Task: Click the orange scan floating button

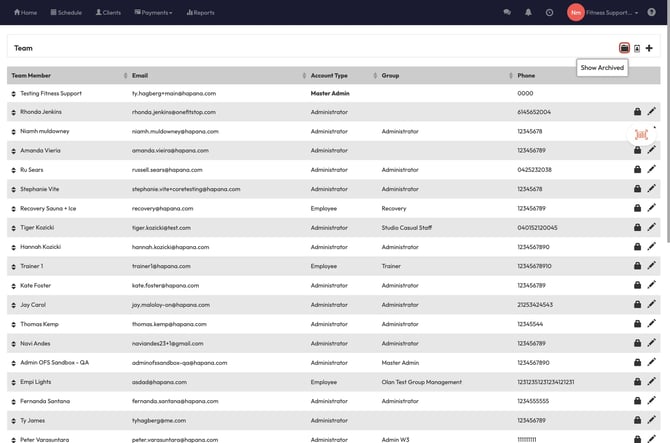Action: pos(641,134)
